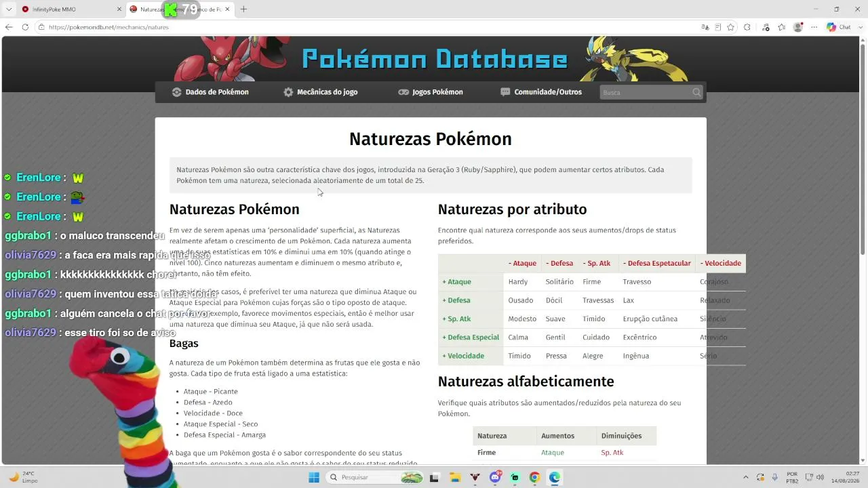Show hidden system tray icons
The image size is (868, 488).
click(746, 477)
